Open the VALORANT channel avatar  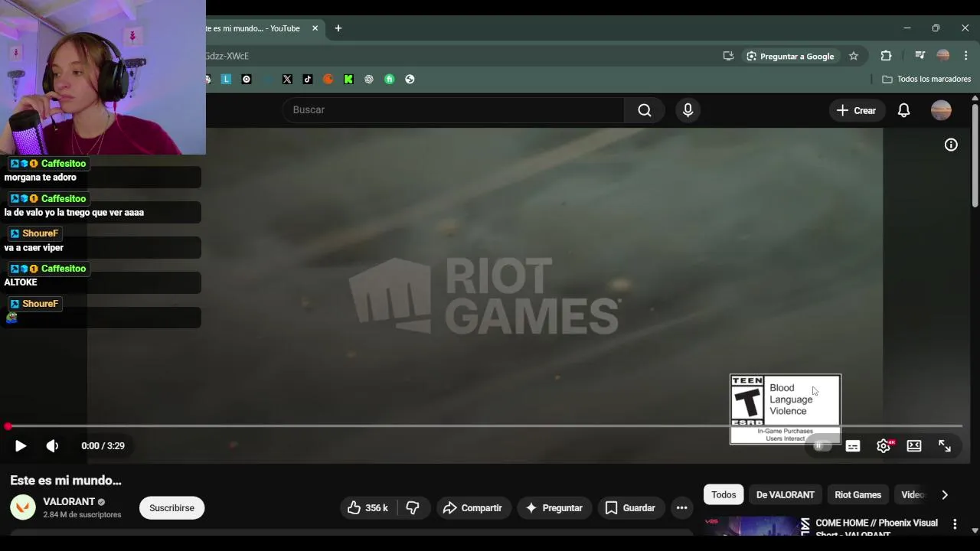pyautogui.click(x=22, y=507)
